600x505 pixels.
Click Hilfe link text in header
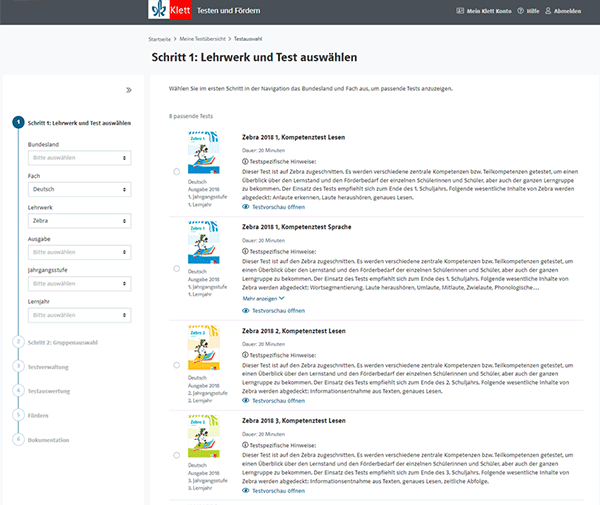(533, 11)
